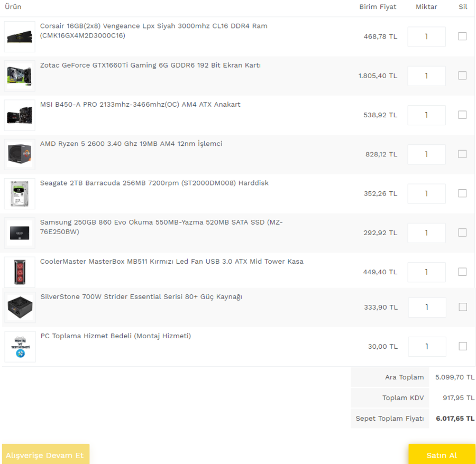Open the Corsair 16GB Vengeance Lpx product link

pyautogui.click(x=153, y=31)
